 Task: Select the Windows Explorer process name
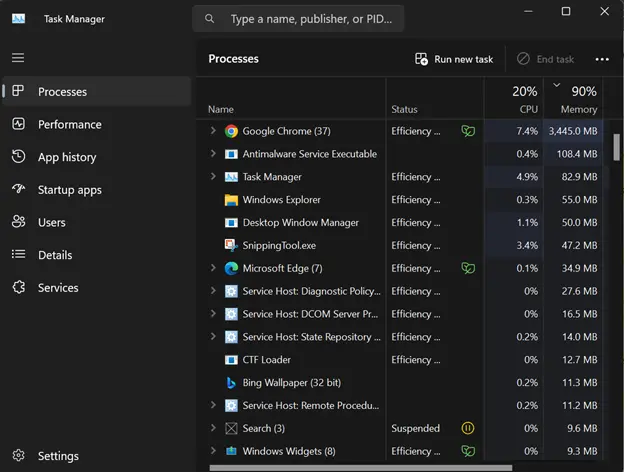[x=281, y=200]
